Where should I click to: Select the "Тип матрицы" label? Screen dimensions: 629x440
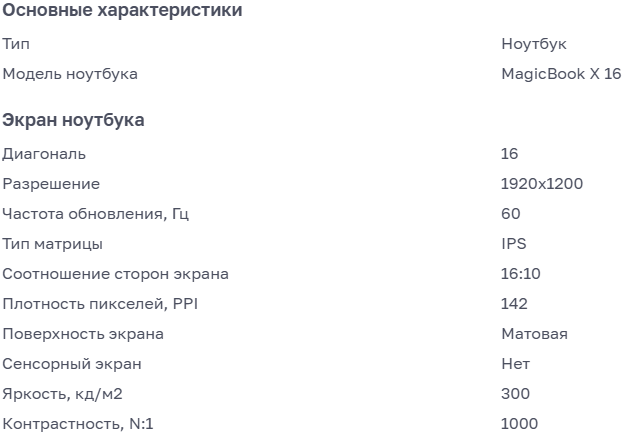pyautogui.click(x=52, y=244)
